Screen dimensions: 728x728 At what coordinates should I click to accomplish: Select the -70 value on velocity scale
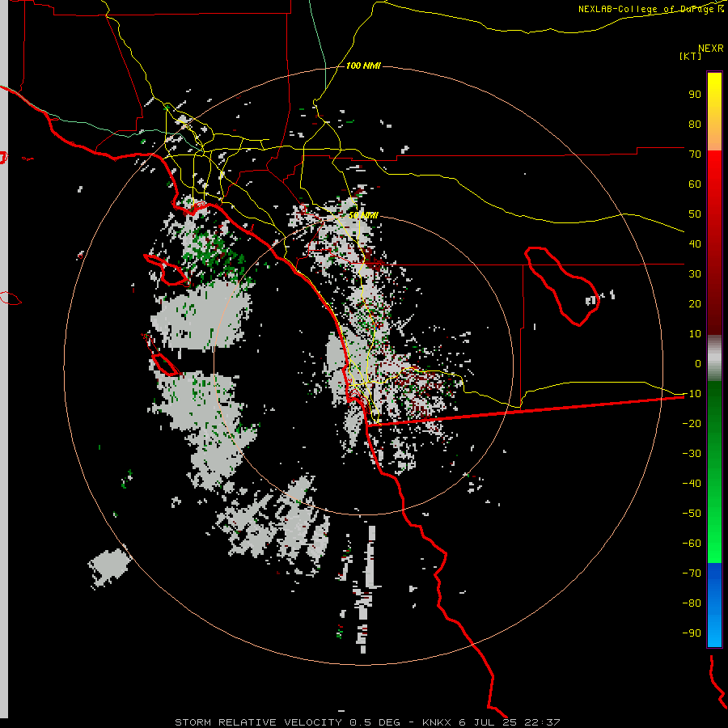click(x=692, y=574)
